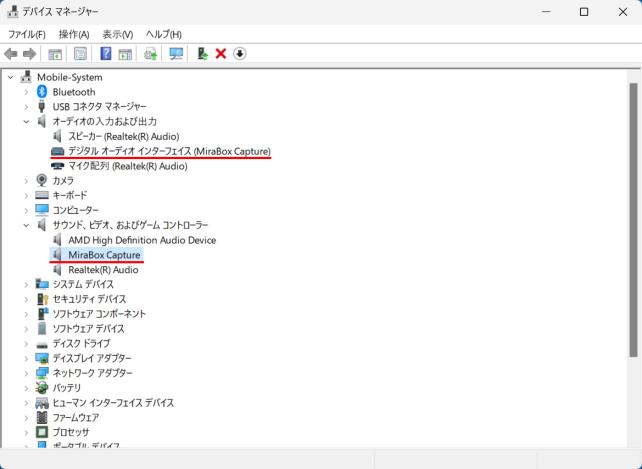Select the camera category webcam icon
The width and height of the screenshot is (642, 469).
point(42,180)
